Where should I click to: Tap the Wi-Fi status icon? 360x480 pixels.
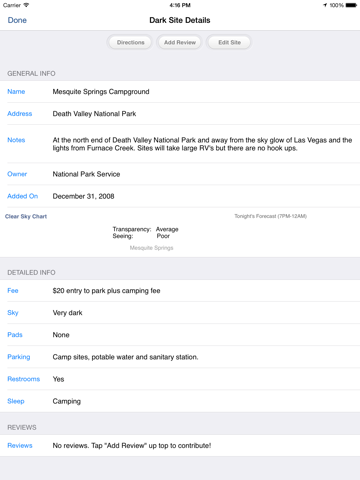coord(26,5)
